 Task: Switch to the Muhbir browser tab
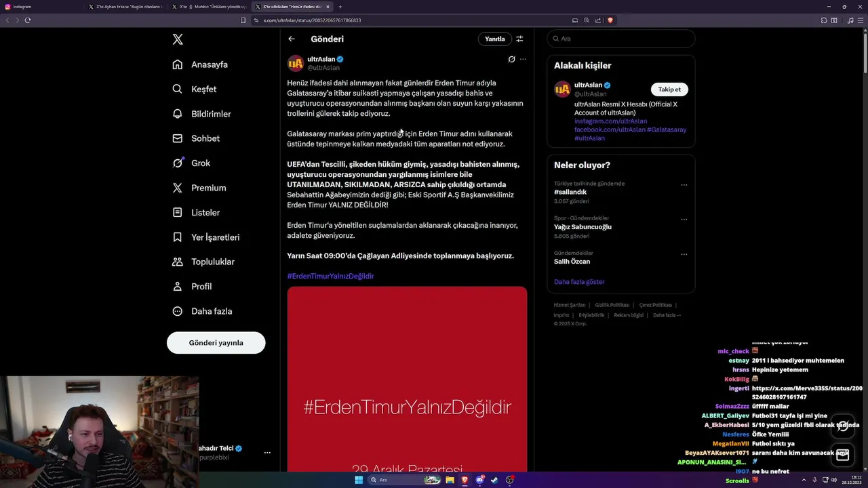(x=210, y=7)
